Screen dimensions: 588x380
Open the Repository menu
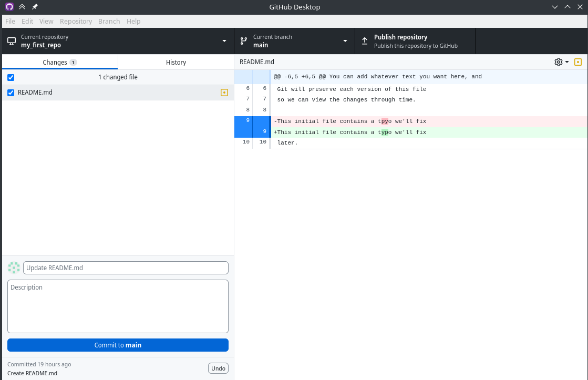tap(76, 22)
